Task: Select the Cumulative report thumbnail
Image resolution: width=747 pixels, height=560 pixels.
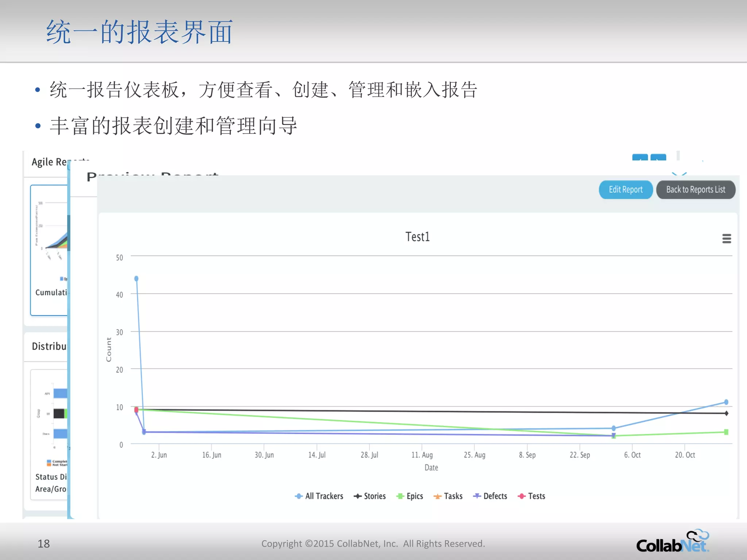Action: 49,250
